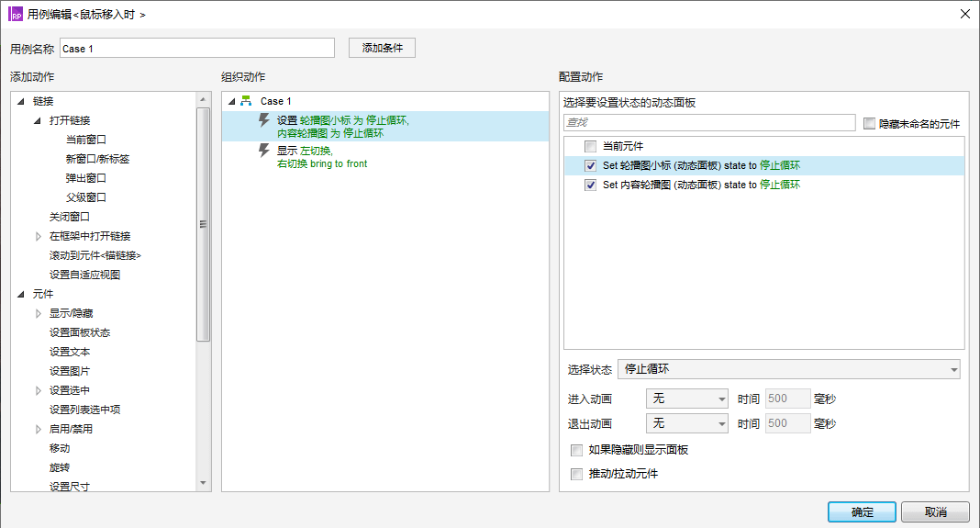
Task: Close the 用例编辑 dialog with the X
Action: point(965,14)
